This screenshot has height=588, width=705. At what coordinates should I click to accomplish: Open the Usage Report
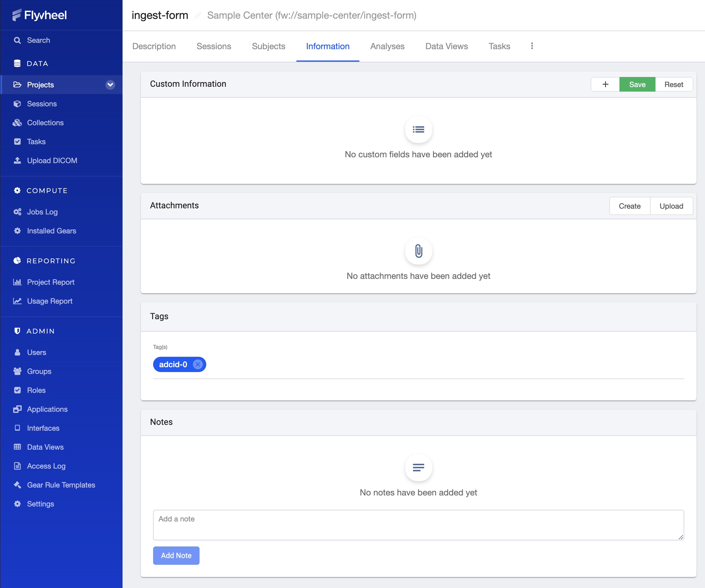pyautogui.click(x=49, y=301)
